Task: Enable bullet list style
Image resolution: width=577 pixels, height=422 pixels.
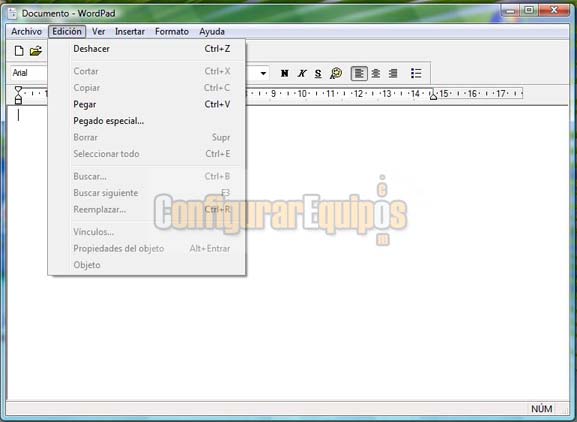Action: [x=416, y=73]
